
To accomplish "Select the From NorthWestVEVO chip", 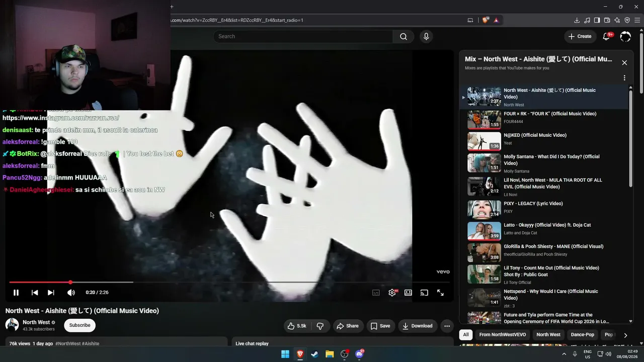I will click(x=503, y=334).
